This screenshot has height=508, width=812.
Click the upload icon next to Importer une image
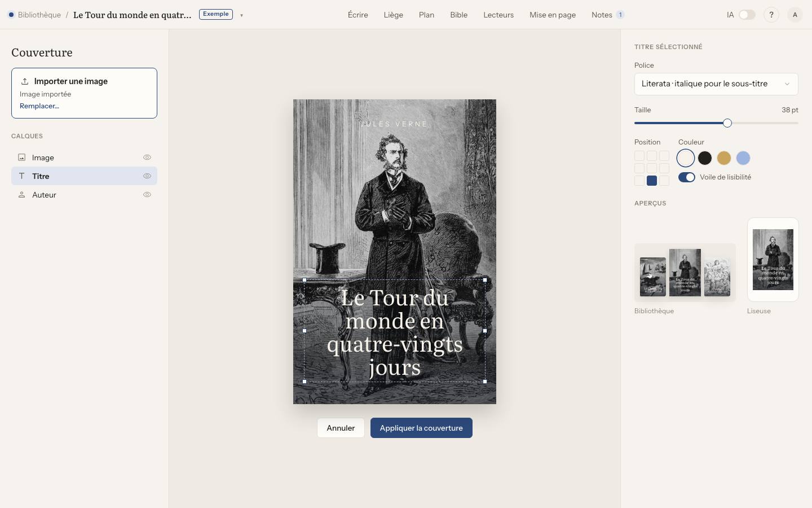(25, 81)
